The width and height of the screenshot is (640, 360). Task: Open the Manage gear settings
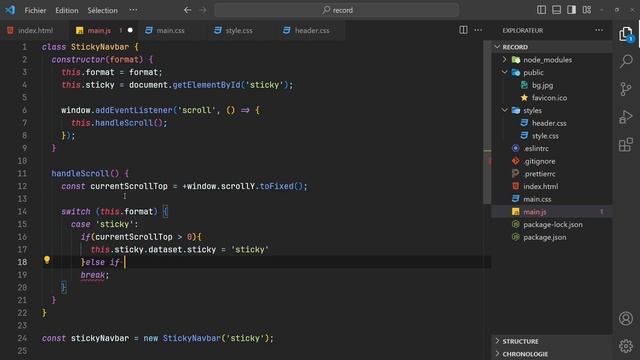coord(626,346)
